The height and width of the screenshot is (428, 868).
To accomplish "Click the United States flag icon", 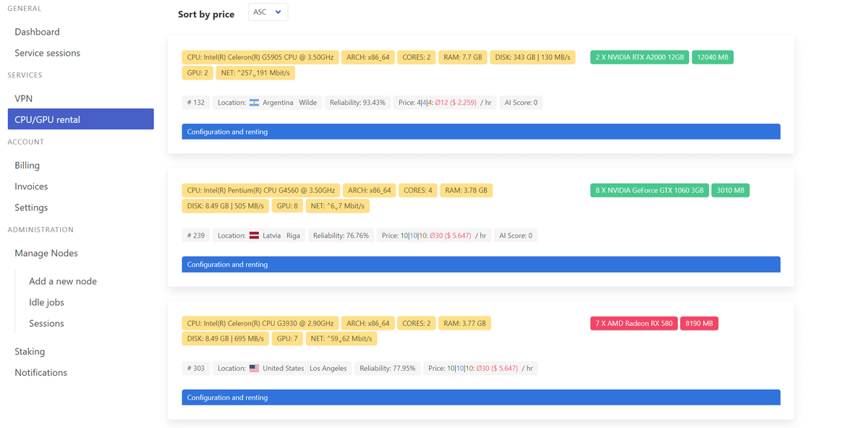I will 254,369.
